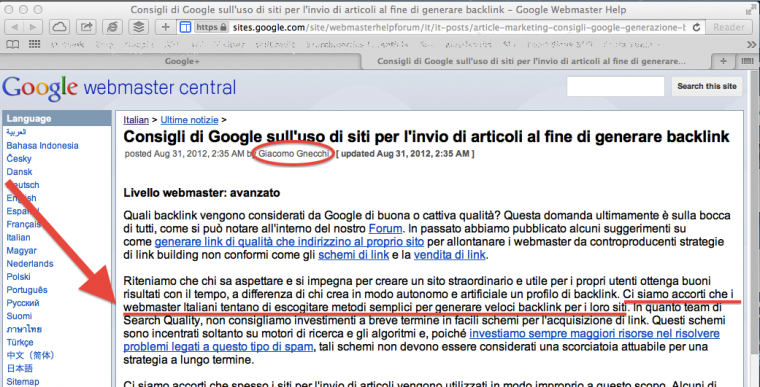The width and height of the screenshot is (760, 387).
Task: Select Português language
Action: 27,290
